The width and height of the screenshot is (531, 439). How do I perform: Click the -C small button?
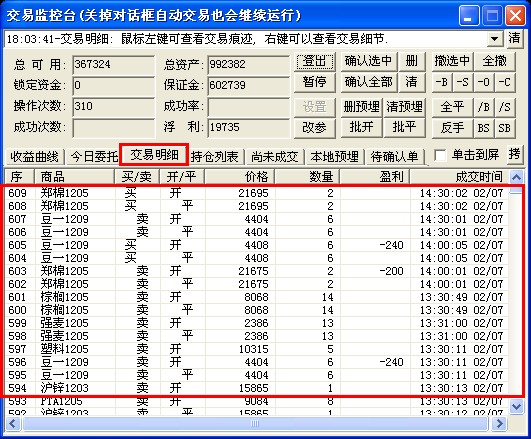pos(505,82)
